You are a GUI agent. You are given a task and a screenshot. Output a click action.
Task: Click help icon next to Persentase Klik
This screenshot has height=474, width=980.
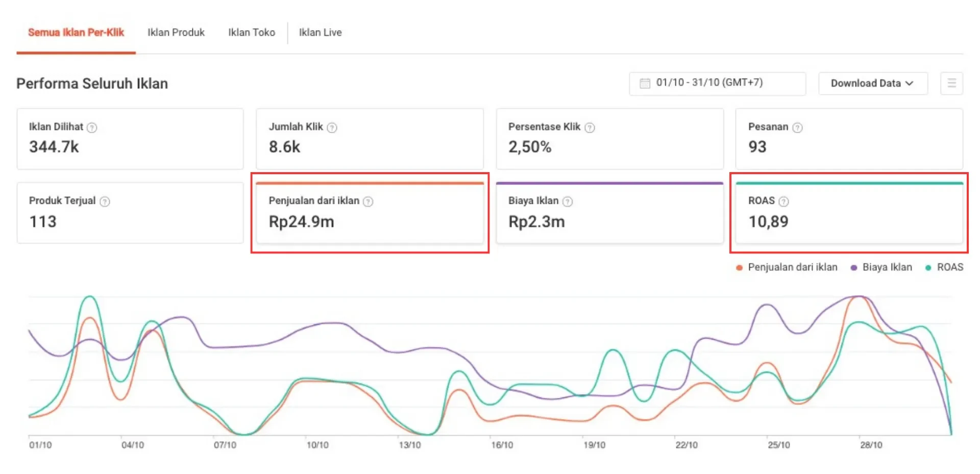[x=590, y=128]
